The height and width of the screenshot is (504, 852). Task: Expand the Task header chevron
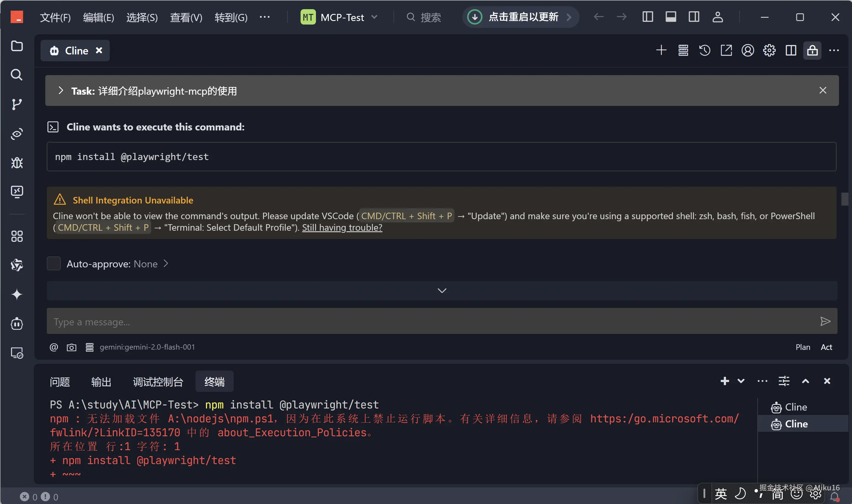61,91
